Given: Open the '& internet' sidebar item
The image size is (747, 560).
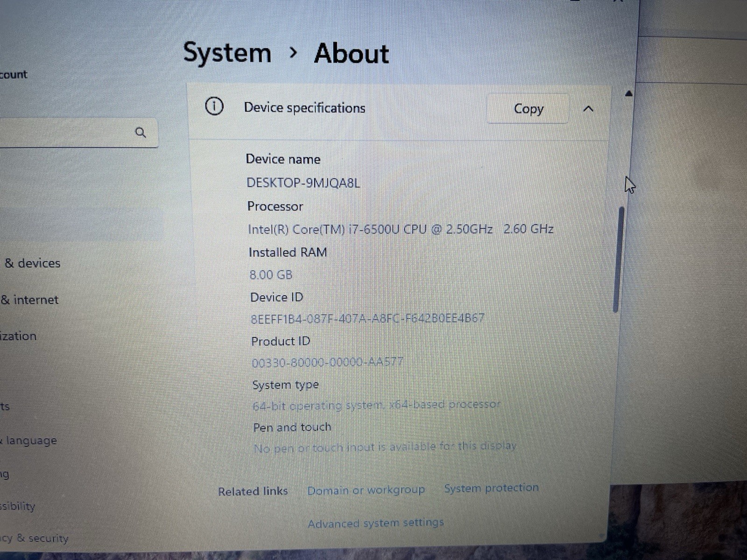Looking at the screenshot, I should click(29, 300).
